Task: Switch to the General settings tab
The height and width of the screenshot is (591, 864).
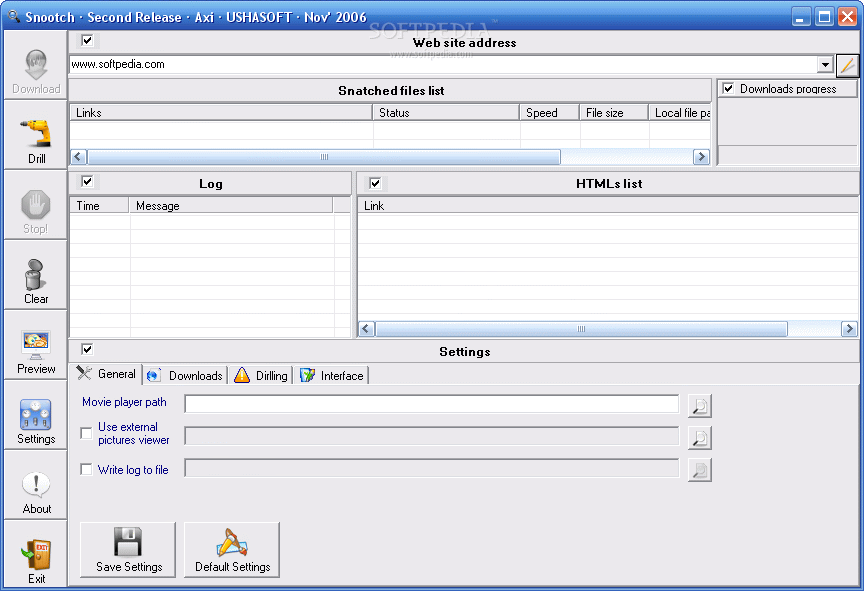Action: point(106,374)
